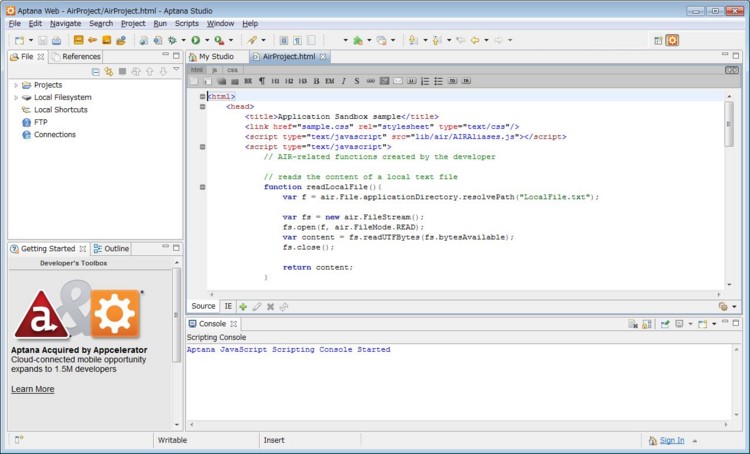This screenshot has height=454, width=750.
Task: Apply the EM emphasis tag
Action: (330, 81)
